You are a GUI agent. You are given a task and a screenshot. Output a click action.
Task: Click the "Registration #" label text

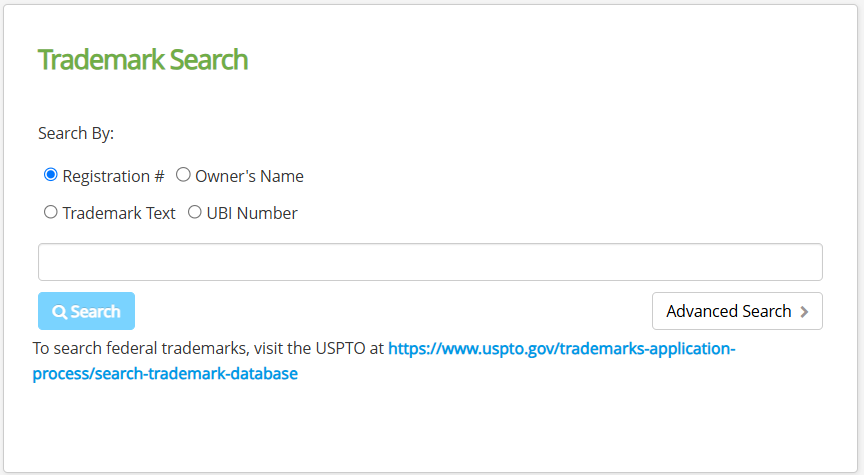114,176
